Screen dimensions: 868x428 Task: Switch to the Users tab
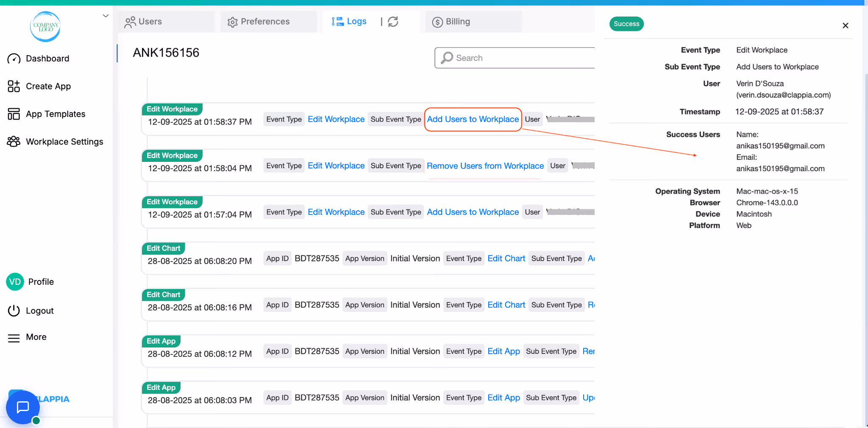(166, 22)
